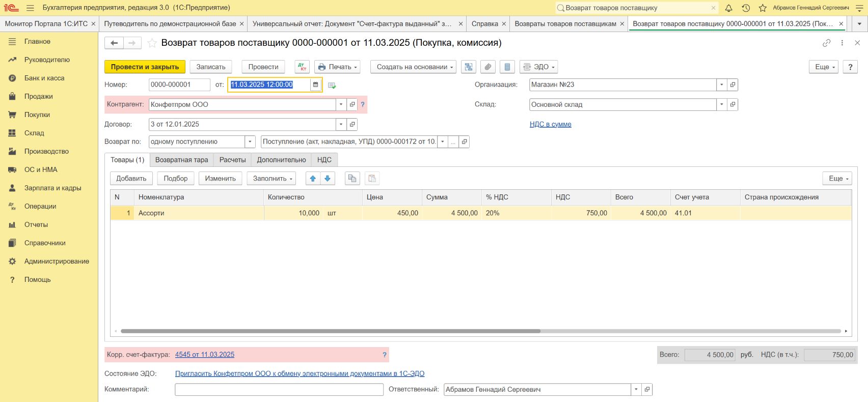
Task: Copy rows with the copy icon
Action: pos(352,179)
